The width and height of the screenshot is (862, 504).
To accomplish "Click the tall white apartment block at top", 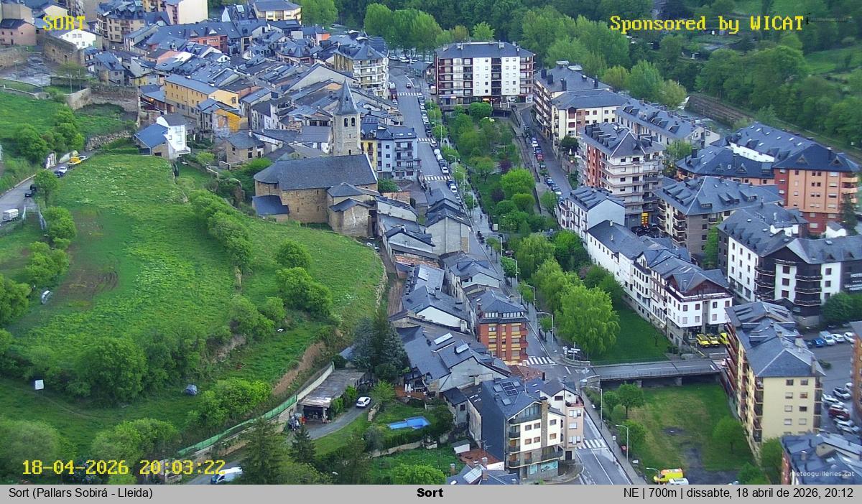I will (x=483, y=74).
